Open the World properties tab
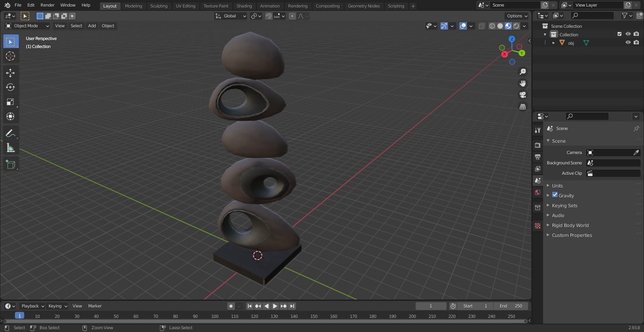Screen dimensions: 644x332 click(x=537, y=192)
